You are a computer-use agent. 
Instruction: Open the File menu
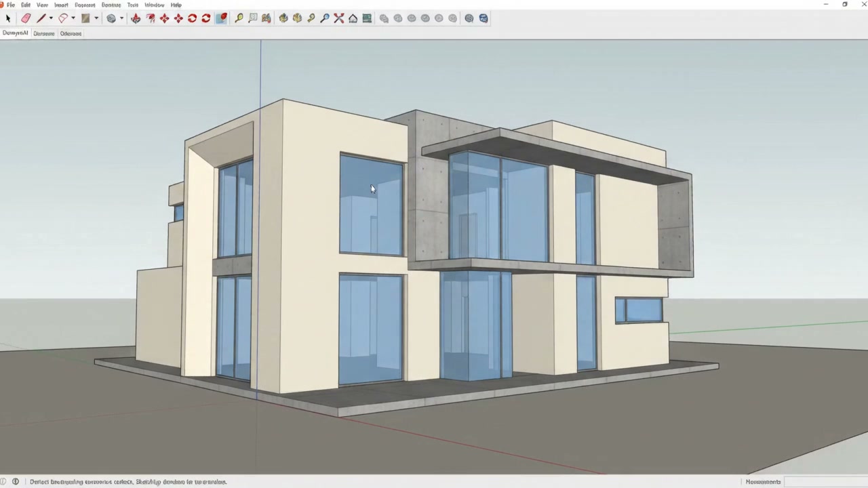(11, 5)
